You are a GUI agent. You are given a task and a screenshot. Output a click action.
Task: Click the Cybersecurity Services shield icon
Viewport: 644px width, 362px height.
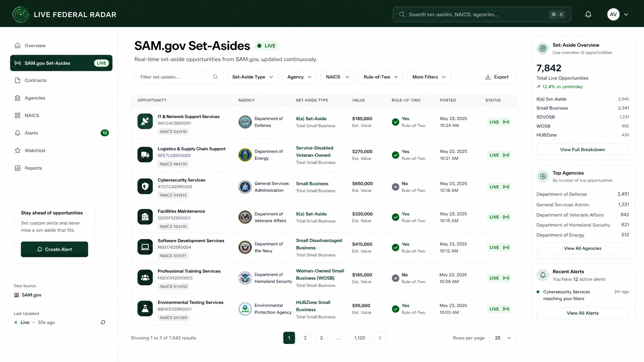(x=145, y=186)
